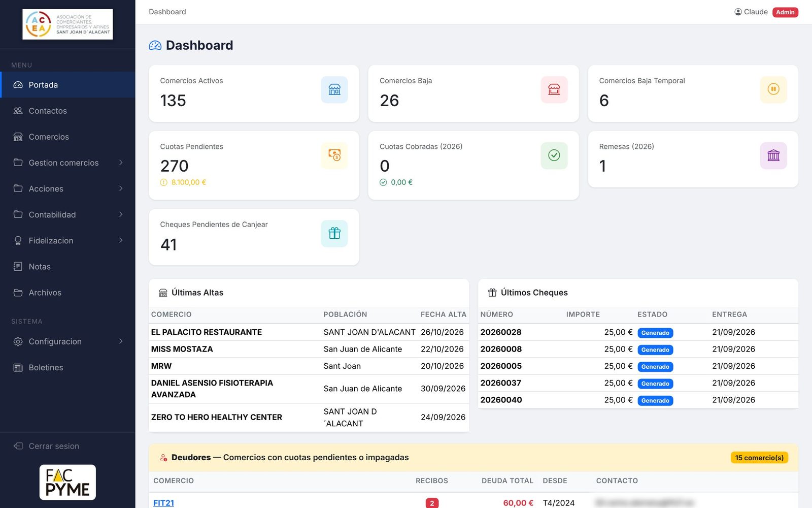This screenshot has height=508, width=812.
Task: Go to the Comercios section
Action: (x=67, y=137)
